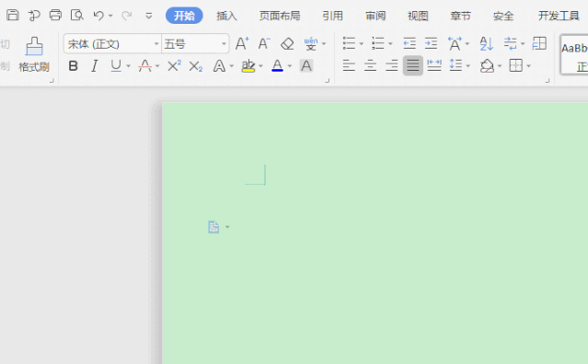Toggle Italic formatting
This screenshot has height=364, width=588.
pos(95,66)
